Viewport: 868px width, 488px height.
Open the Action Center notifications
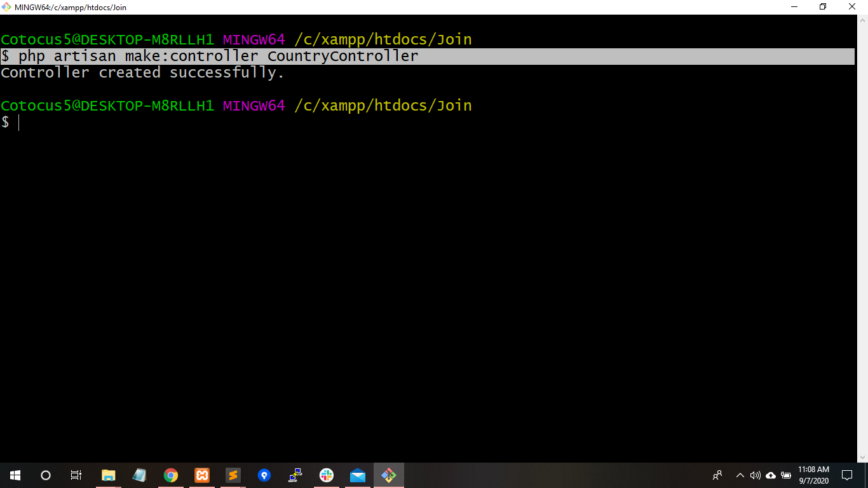[x=846, y=475]
